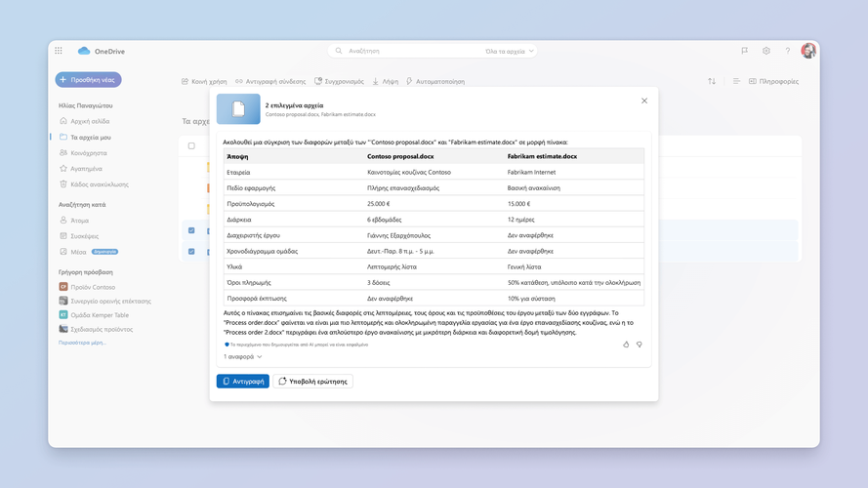Screen dimensions: 868x488
Task: Toggle the select-all files checkbox
Action: pyautogui.click(x=191, y=145)
